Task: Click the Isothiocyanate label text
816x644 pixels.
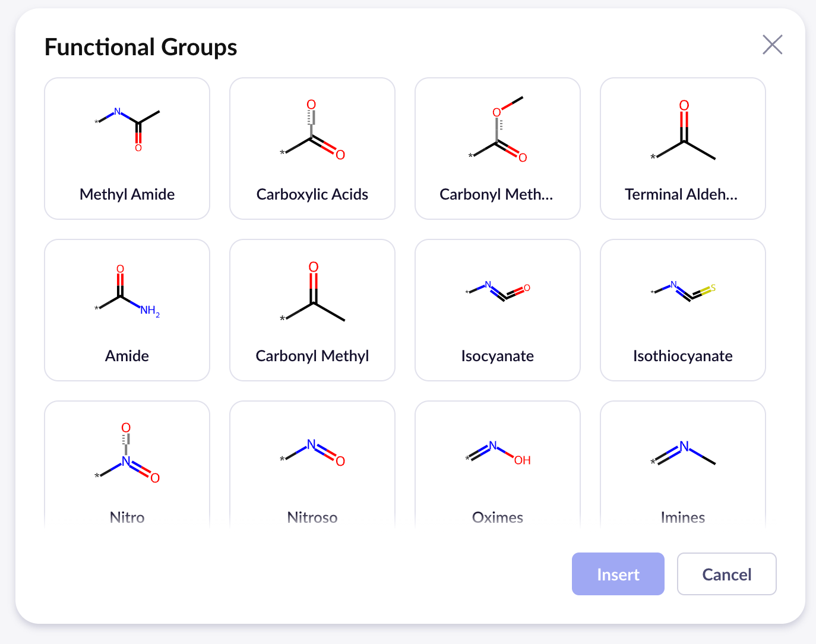Action: pos(683,356)
